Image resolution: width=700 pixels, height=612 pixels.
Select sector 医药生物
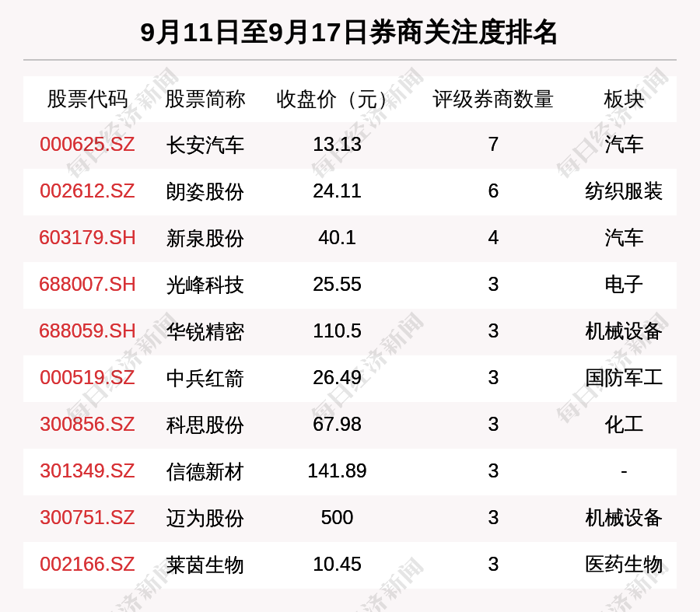(624, 565)
